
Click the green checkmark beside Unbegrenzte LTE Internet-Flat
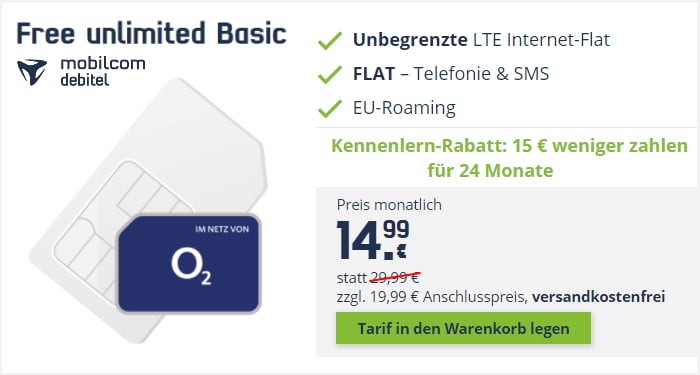click(330, 41)
